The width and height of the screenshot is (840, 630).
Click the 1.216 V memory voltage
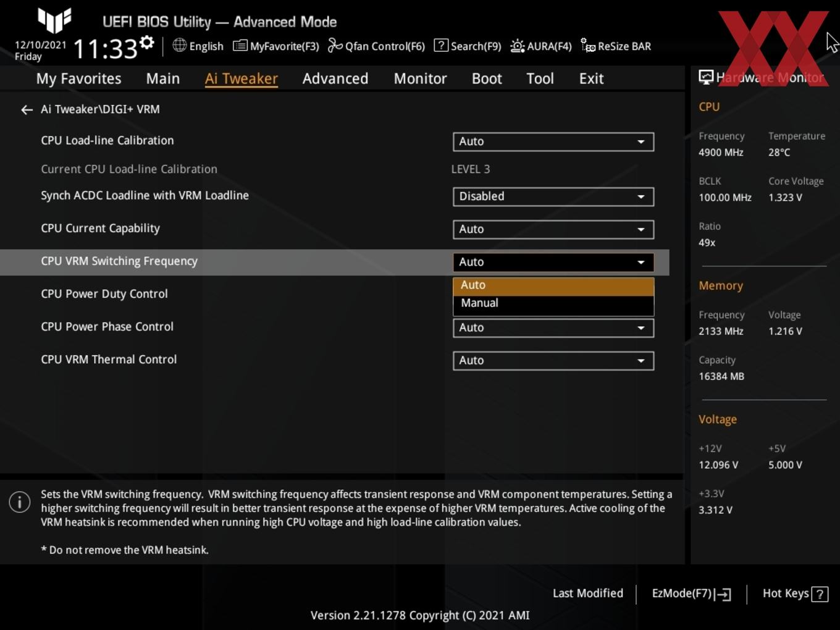point(785,331)
